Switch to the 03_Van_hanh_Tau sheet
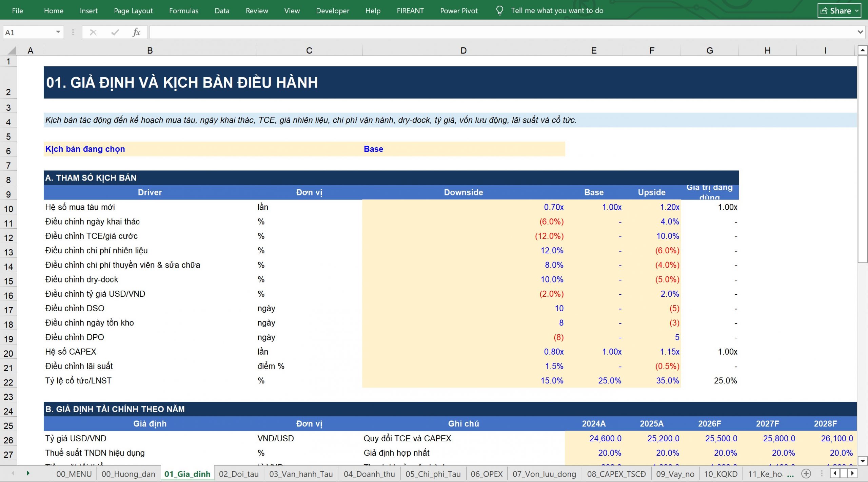The height and width of the screenshot is (482, 868). [301, 474]
